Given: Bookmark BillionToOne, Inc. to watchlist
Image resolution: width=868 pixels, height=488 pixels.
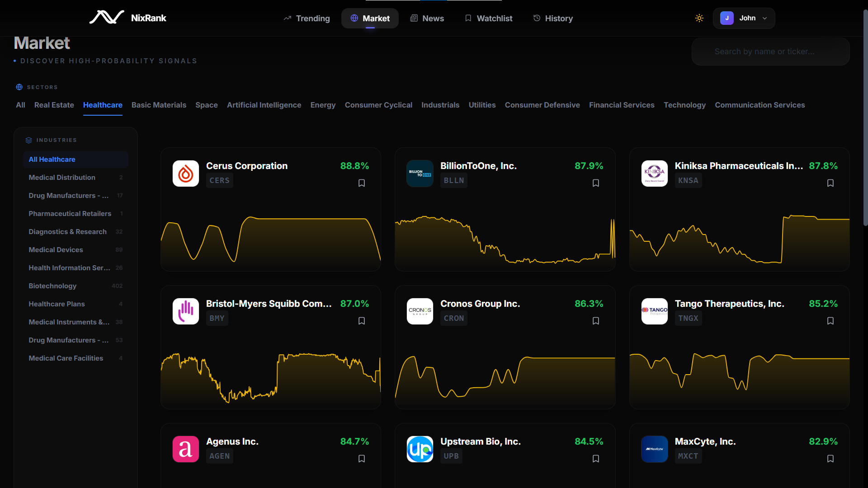Looking at the screenshot, I should 596,183.
